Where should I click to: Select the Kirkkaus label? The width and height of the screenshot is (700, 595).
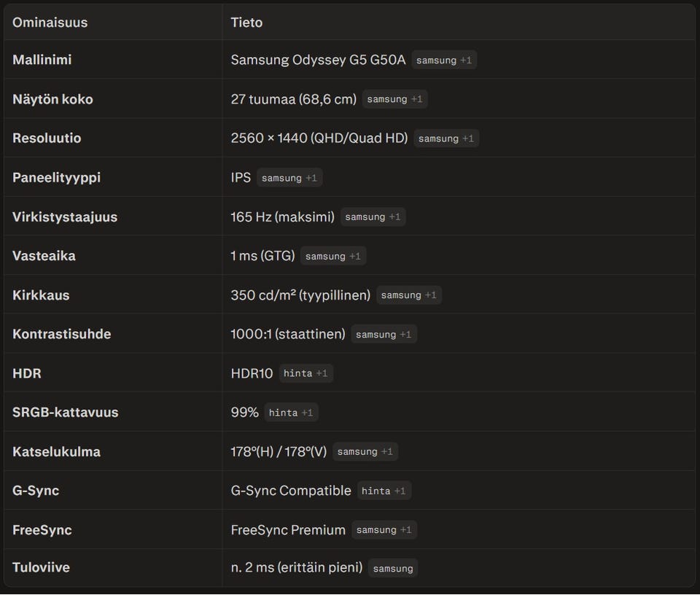click(41, 295)
